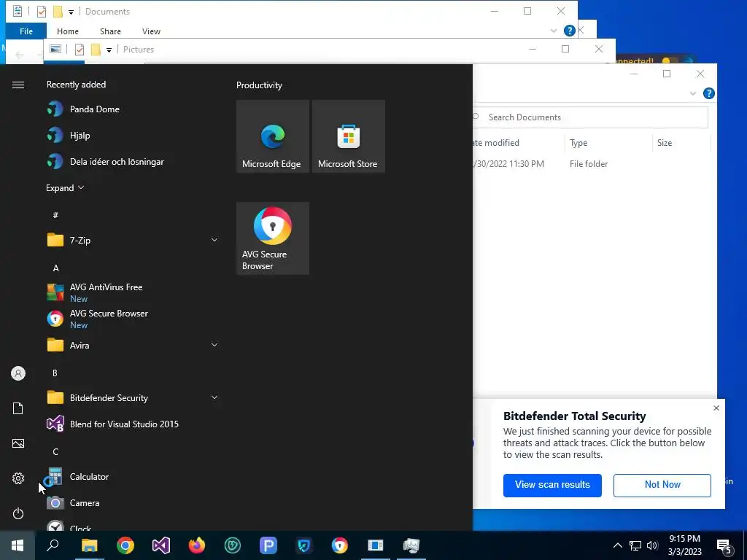The height and width of the screenshot is (560, 747).
Task: Open Blend for Visual Studio 2015
Action: [133, 424]
